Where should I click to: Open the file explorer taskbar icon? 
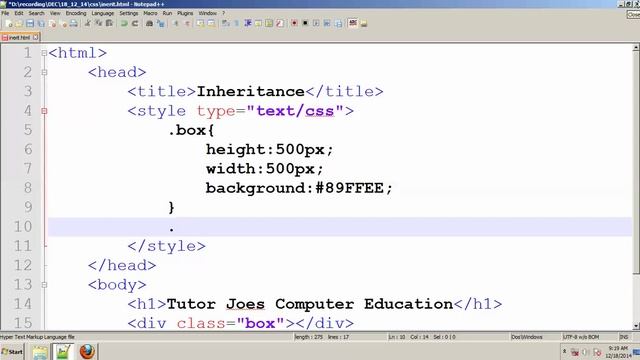[x=40, y=352]
